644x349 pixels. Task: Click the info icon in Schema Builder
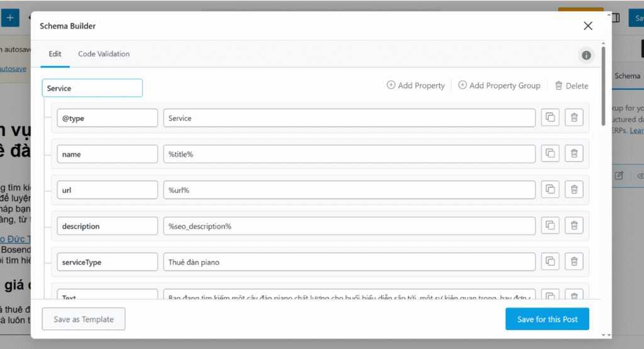click(586, 55)
